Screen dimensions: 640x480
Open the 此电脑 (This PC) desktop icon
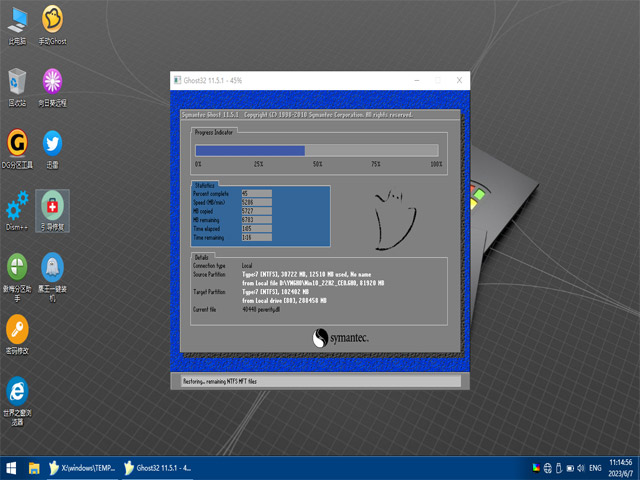pos(17,25)
